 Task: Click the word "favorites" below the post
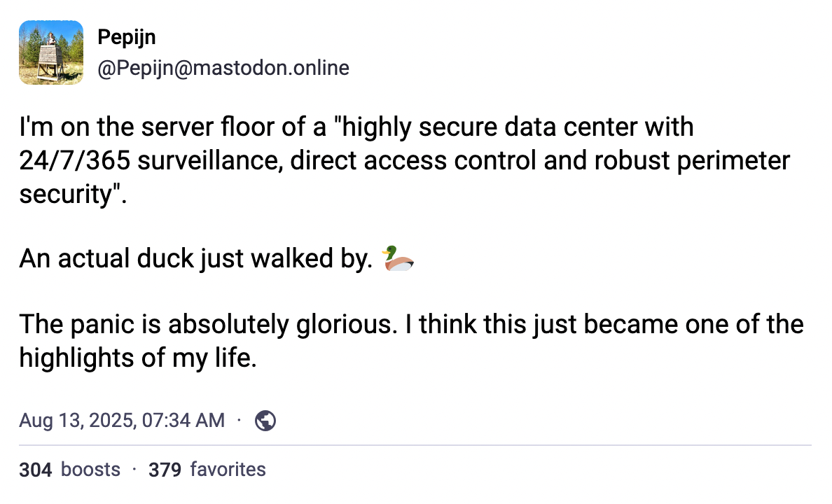click(228, 469)
